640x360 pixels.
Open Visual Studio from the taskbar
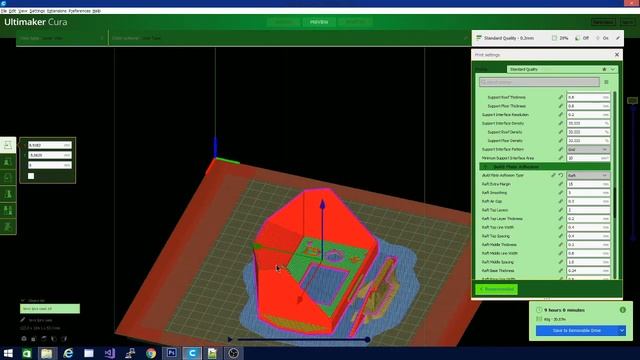tap(109, 353)
